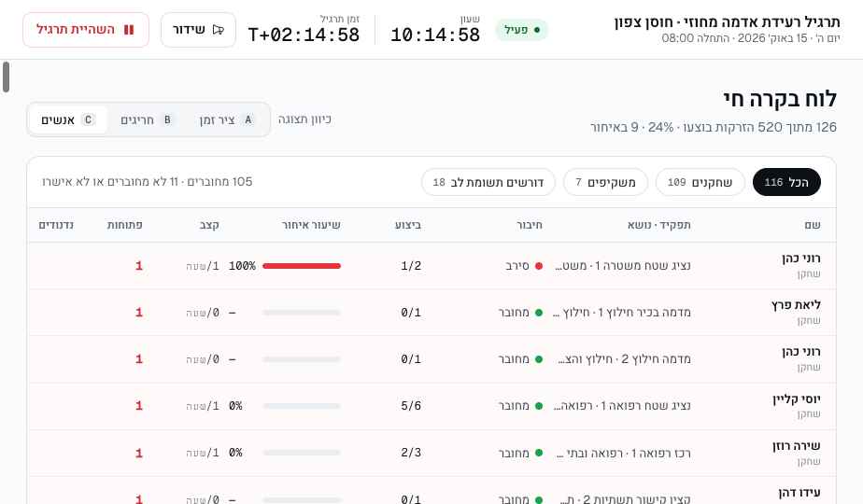
Task: Click the page scrollbar thumb
Action: [x=6, y=77]
